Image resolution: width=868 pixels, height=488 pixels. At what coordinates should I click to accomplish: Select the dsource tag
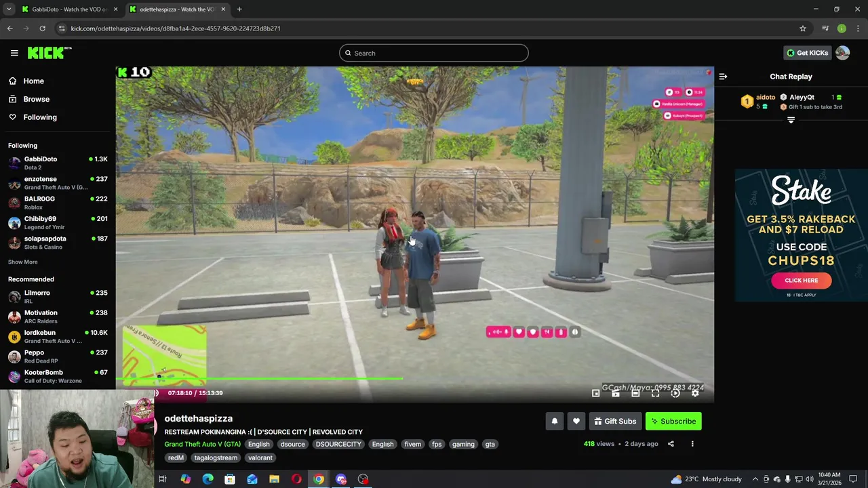coord(293,444)
